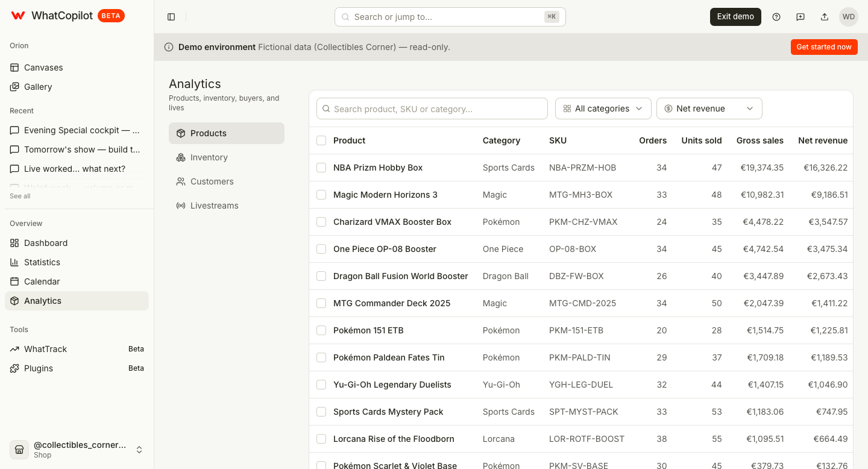
Task: Check the Magic Modern Horizons 3 row
Action: click(321, 195)
